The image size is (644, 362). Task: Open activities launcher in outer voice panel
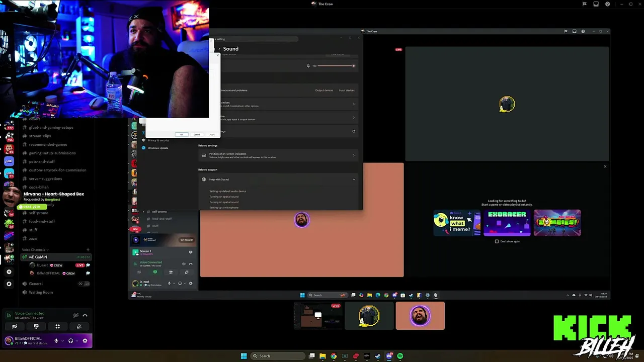57,326
